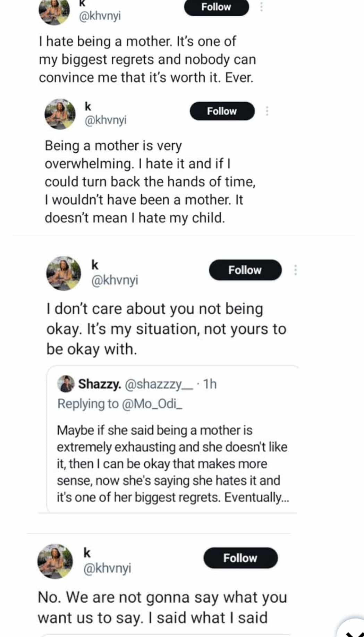Open Shazzy's small profile picture
The height and width of the screenshot is (637, 364).
66,383
